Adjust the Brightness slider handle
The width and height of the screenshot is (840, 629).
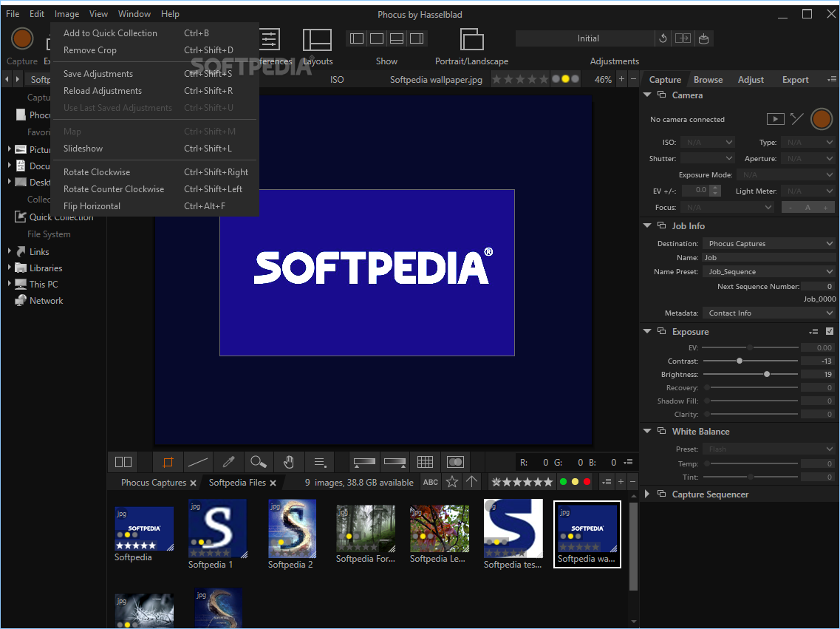click(767, 375)
